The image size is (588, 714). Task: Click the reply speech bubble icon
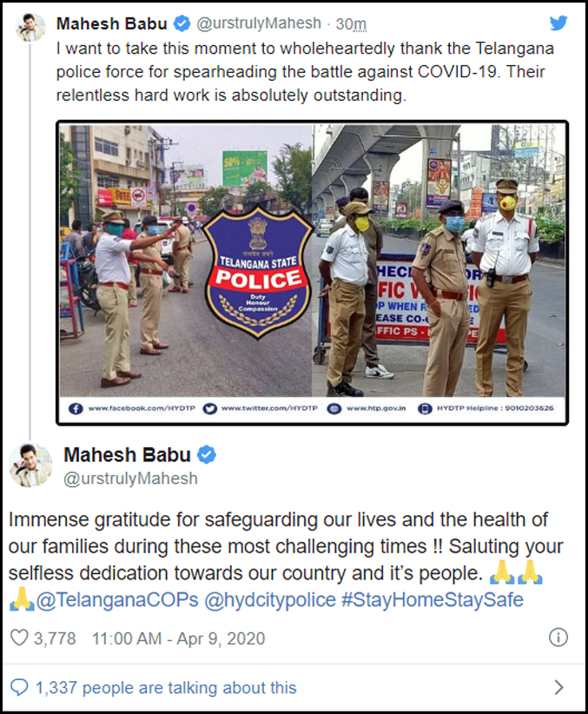(x=19, y=687)
